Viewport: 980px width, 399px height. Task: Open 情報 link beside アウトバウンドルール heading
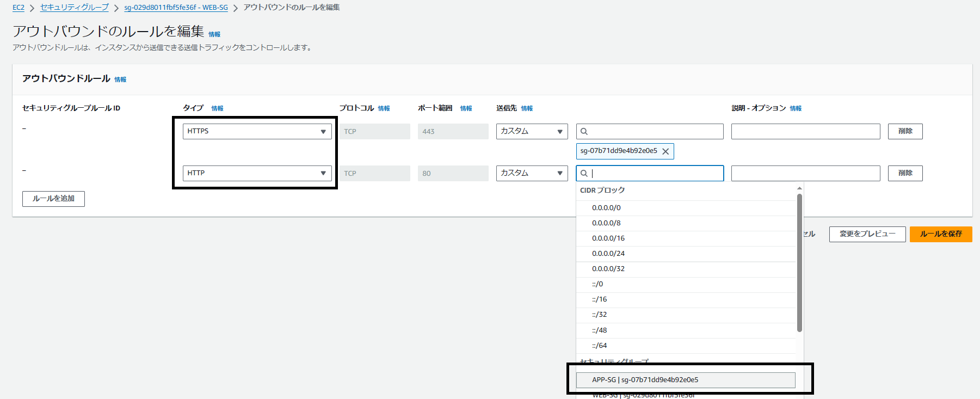tap(120, 79)
